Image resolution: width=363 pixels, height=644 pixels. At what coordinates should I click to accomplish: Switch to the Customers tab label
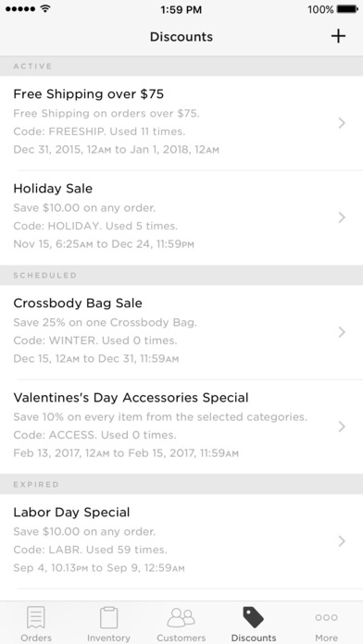(181, 638)
